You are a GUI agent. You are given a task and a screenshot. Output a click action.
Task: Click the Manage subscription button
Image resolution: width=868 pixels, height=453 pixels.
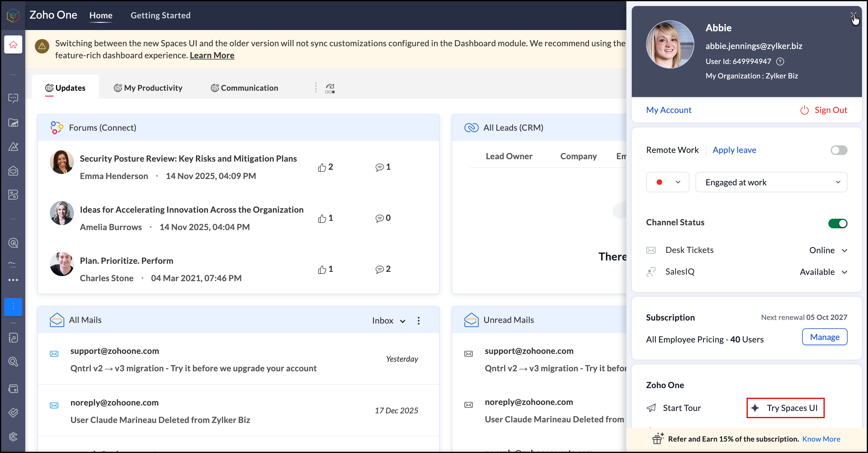[x=824, y=337]
